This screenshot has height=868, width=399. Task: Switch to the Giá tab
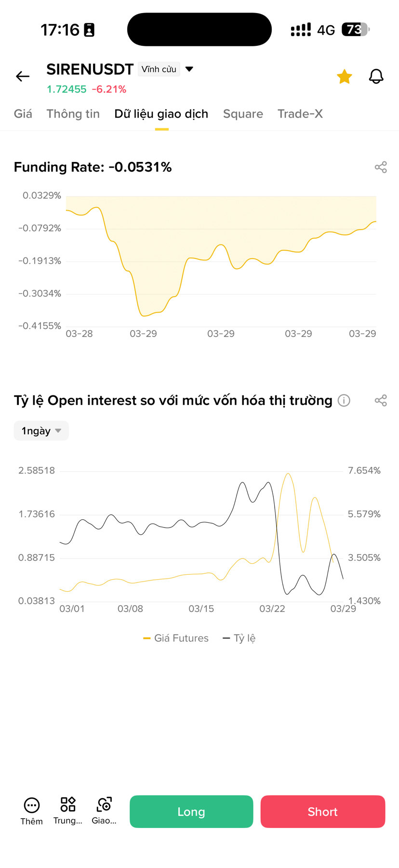(x=23, y=114)
